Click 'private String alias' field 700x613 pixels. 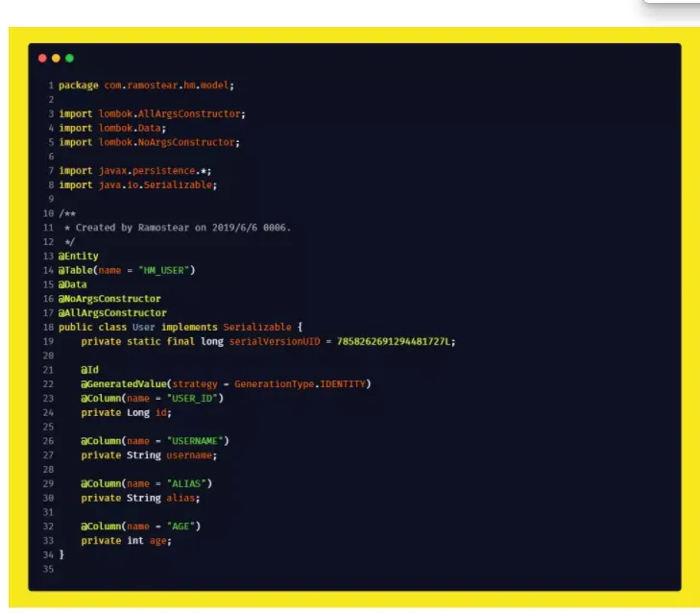pyautogui.click(x=140, y=498)
